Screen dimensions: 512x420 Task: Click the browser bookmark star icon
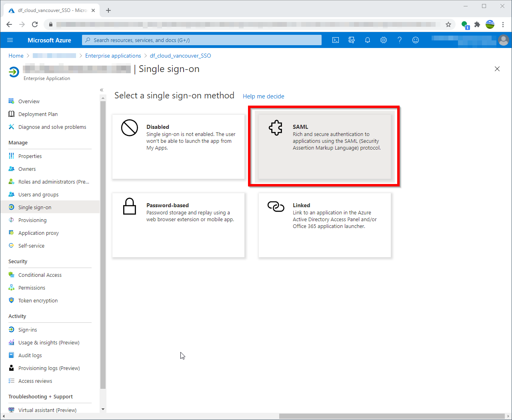[448, 24]
